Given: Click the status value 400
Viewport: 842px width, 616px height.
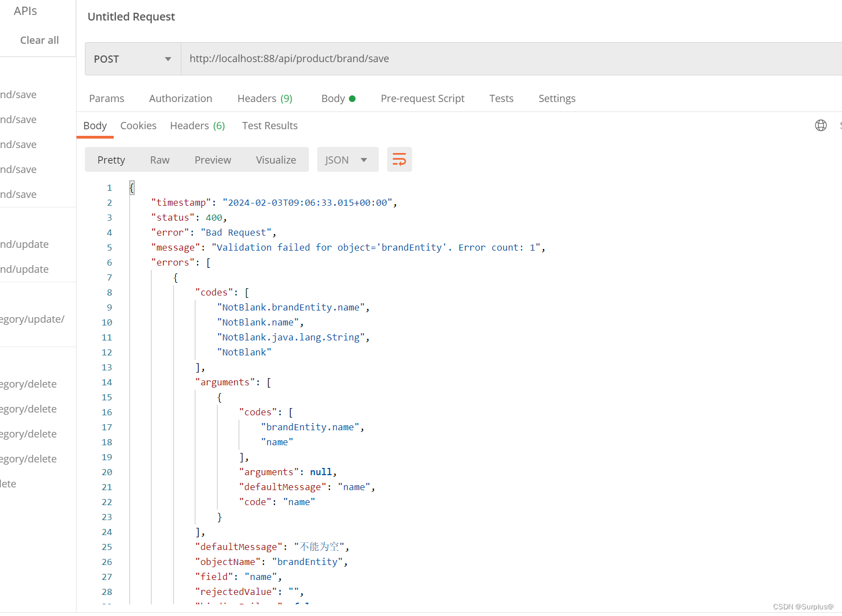Looking at the screenshot, I should (x=214, y=218).
